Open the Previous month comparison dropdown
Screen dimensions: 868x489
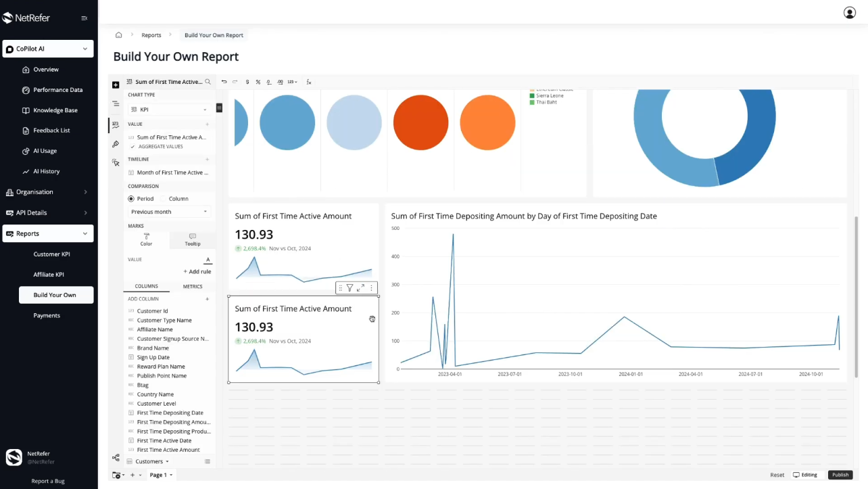point(169,212)
